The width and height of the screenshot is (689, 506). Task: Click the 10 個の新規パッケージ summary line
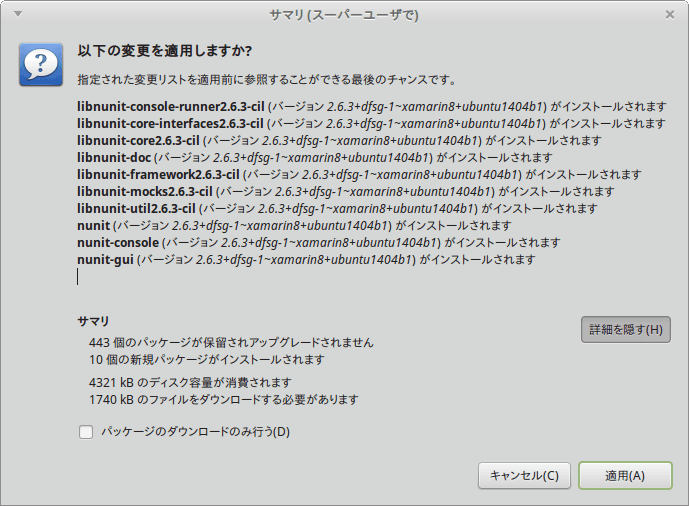[x=207, y=360]
